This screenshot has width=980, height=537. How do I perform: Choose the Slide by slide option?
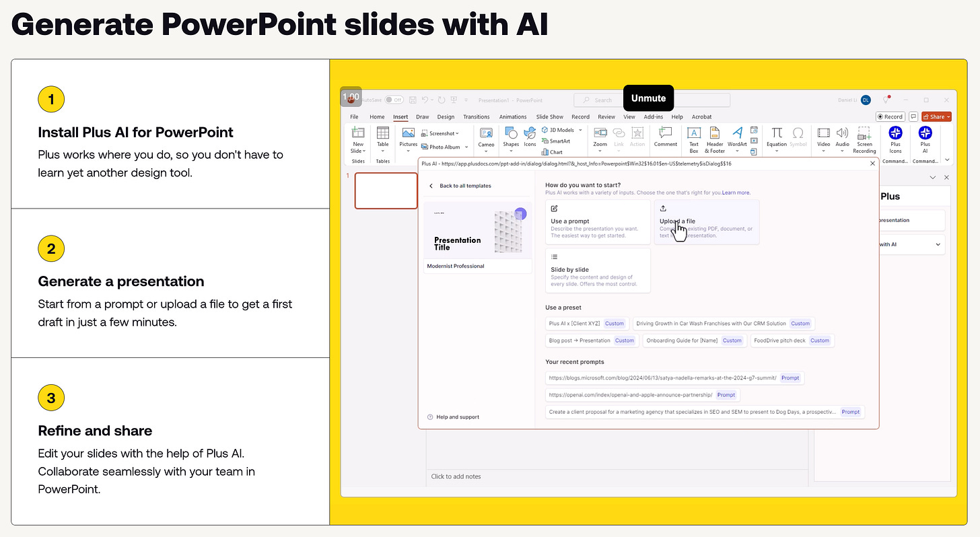598,271
